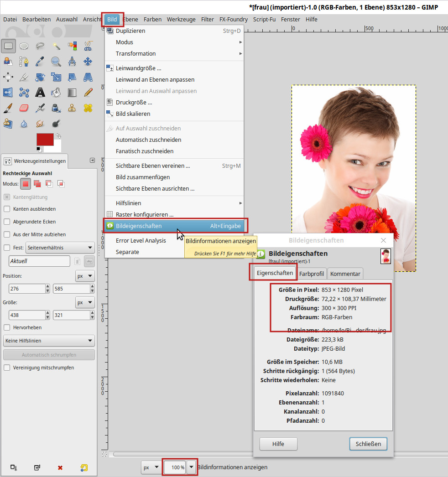Open the zoom percentage dropdown arrow
Image resolution: width=448 pixels, height=477 pixels.
191,467
